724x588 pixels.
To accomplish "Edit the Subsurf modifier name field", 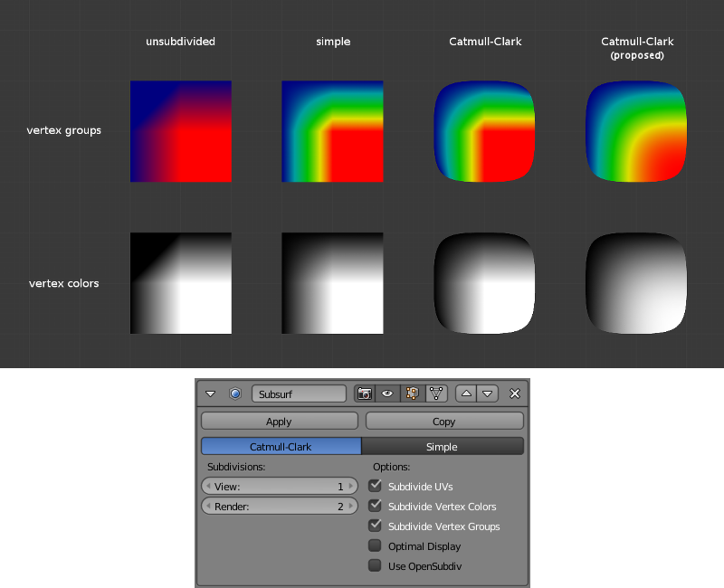I will click(x=299, y=394).
